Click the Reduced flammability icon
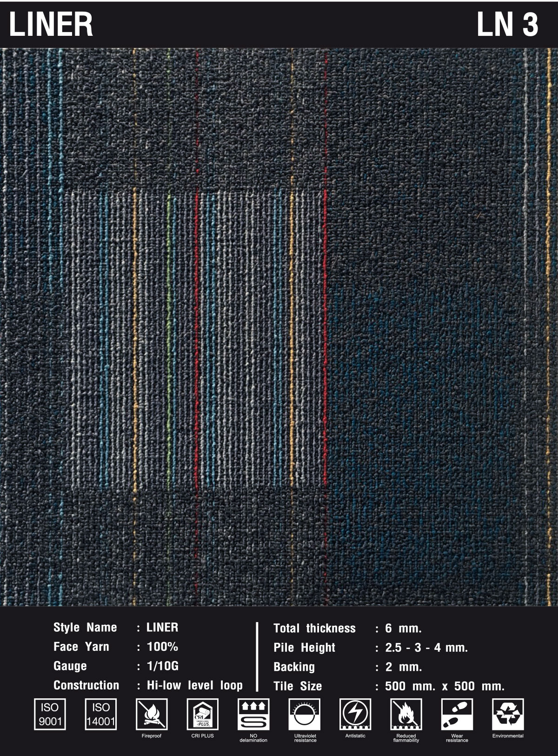The height and width of the screenshot is (756, 558). 406,714
